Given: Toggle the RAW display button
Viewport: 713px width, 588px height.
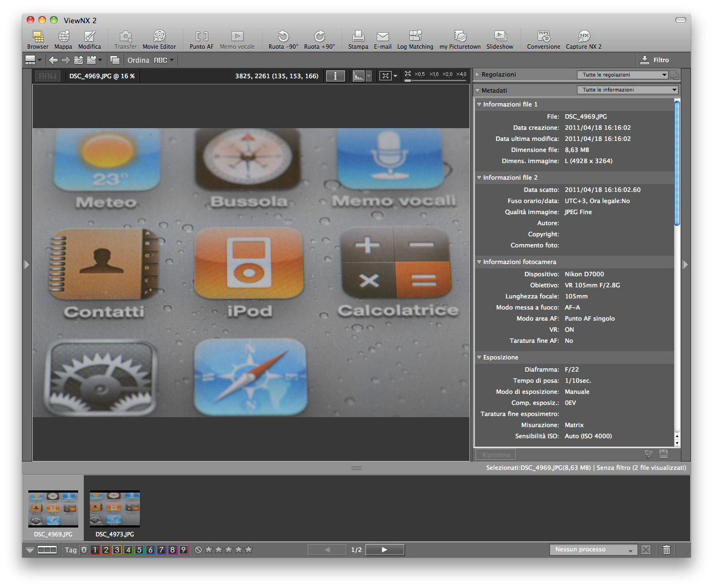Looking at the screenshot, I should [x=48, y=76].
